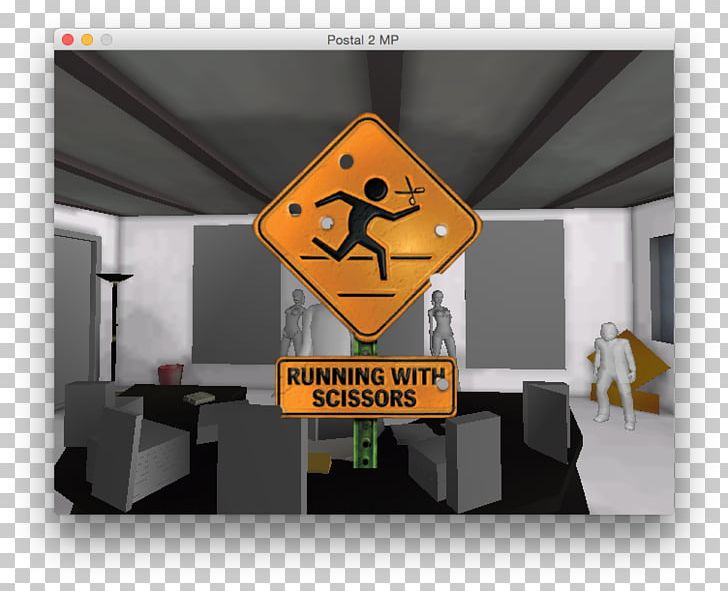This screenshot has width=728, height=591.
Task: Click the Running With Scissors sign plate
Action: (366, 387)
